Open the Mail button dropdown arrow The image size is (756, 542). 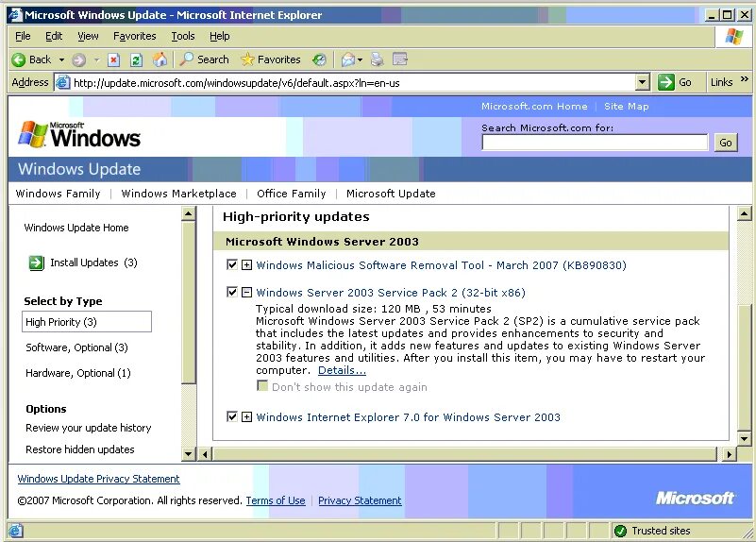pyautogui.click(x=360, y=59)
